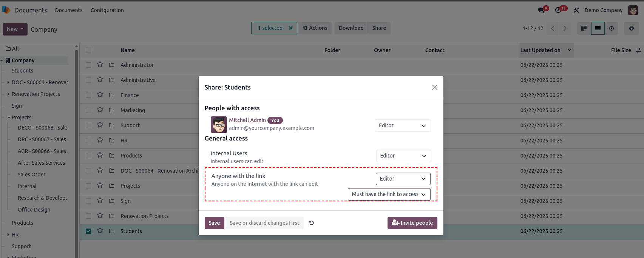
Task: Open the Internal Users access dropdown
Action: click(403, 156)
